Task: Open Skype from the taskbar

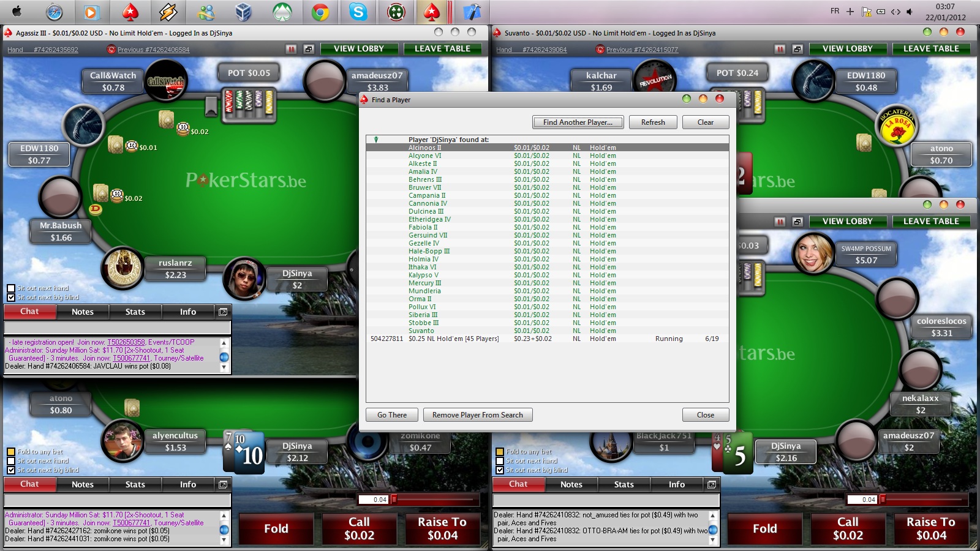Action: [358, 12]
